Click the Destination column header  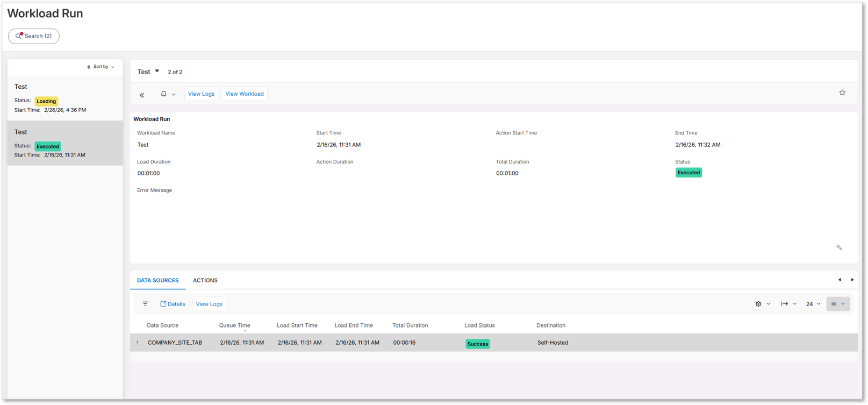pyautogui.click(x=551, y=325)
